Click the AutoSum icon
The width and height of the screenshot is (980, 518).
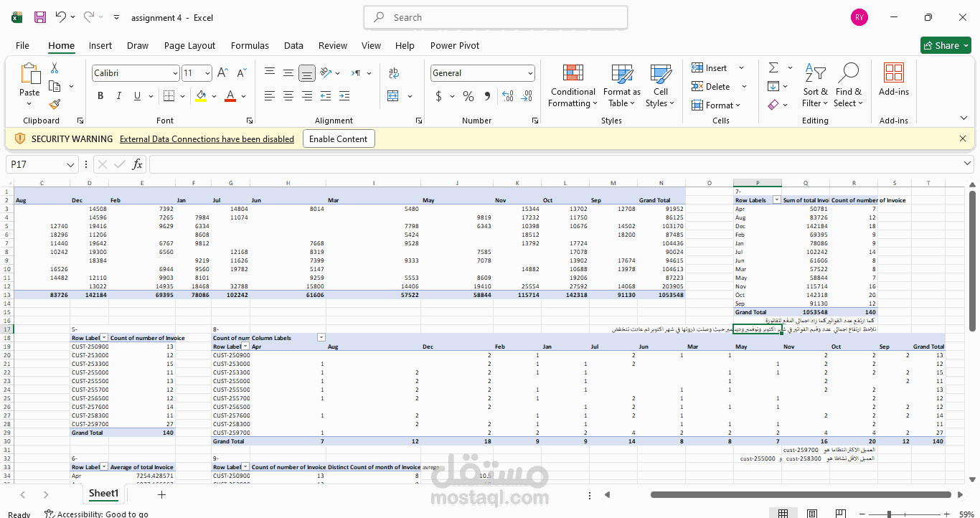[x=775, y=67]
